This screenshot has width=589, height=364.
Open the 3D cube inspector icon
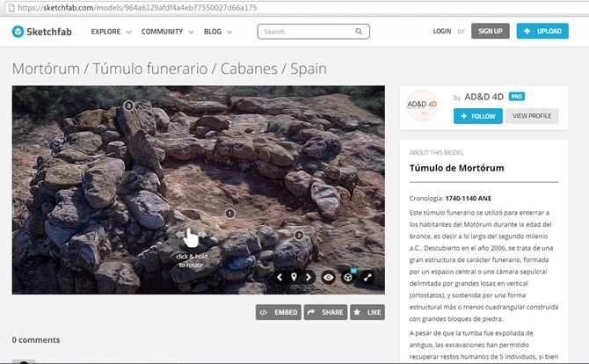tap(348, 277)
